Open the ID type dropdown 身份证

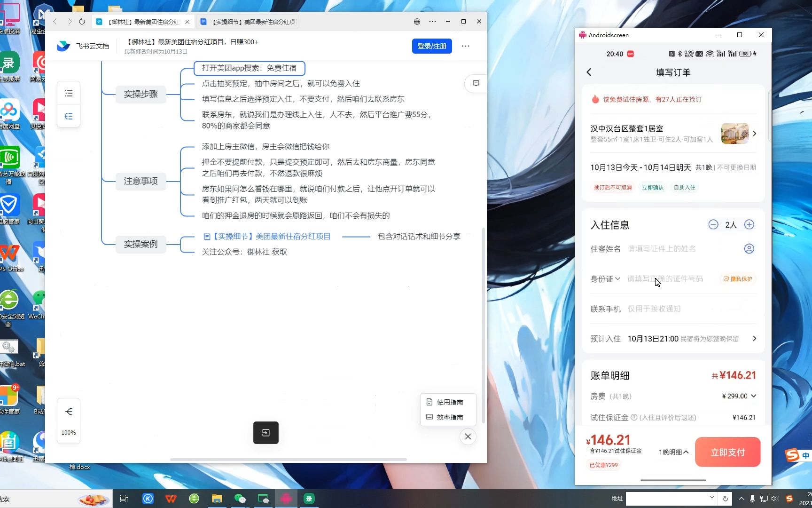(x=605, y=279)
